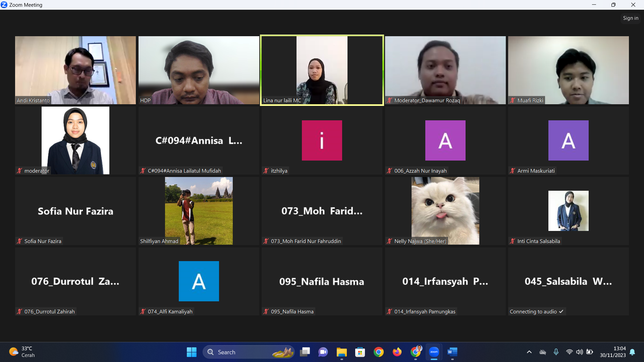Click 006_Azzah Nur Inayah's purple avatar
The image size is (644, 362).
click(x=445, y=140)
